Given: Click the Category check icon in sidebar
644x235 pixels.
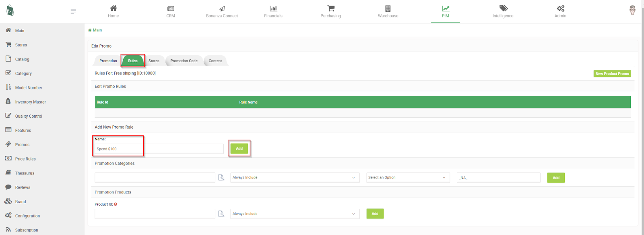Looking at the screenshot, I should 8,73.
